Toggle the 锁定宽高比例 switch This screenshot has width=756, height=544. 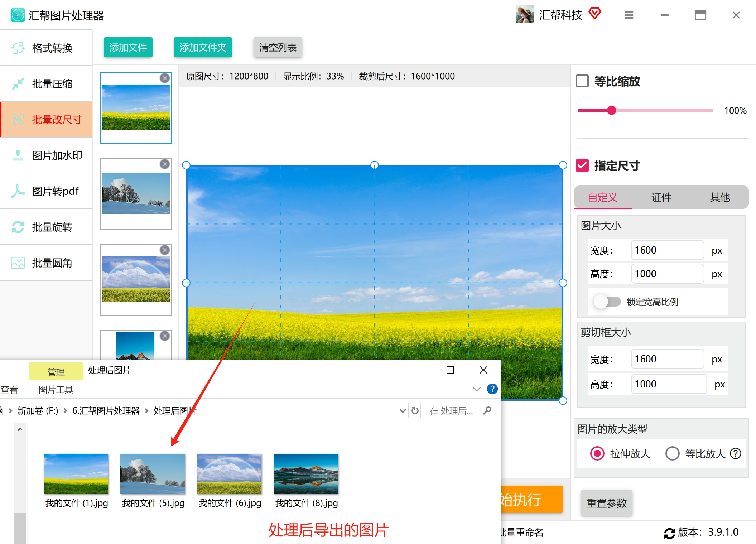(x=607, y=302)
